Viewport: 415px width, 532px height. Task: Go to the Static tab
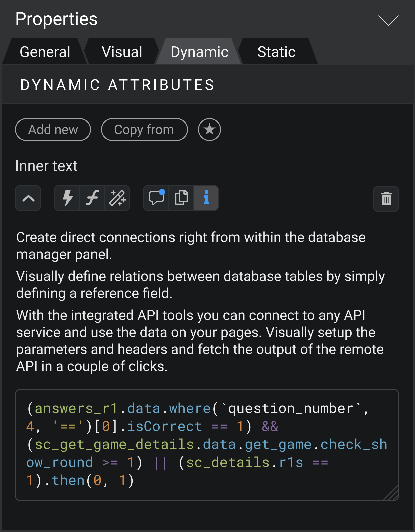pyautogui.click(x=276, y=52)
